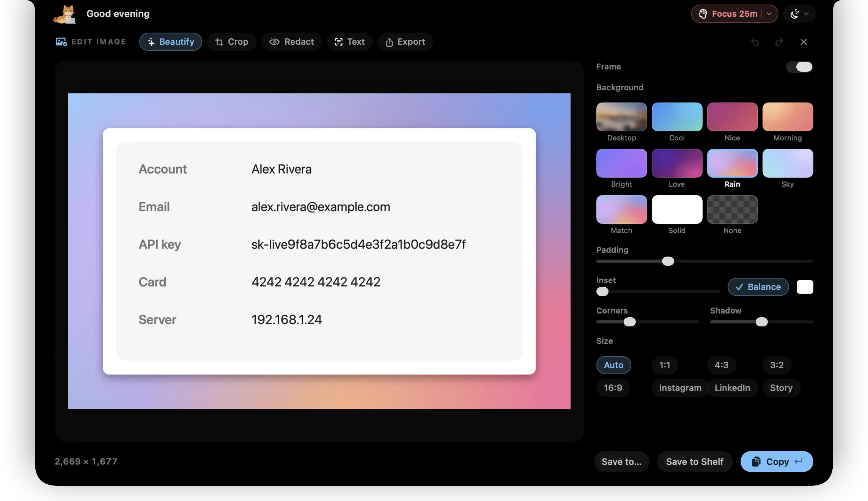Open the Text tab

click(x=349, y=42)
